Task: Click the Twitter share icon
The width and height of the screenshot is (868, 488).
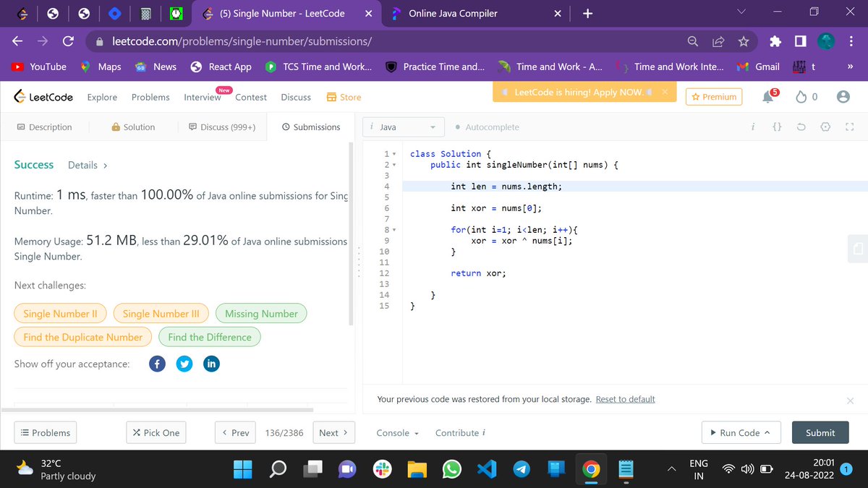Action: [184, 364]
